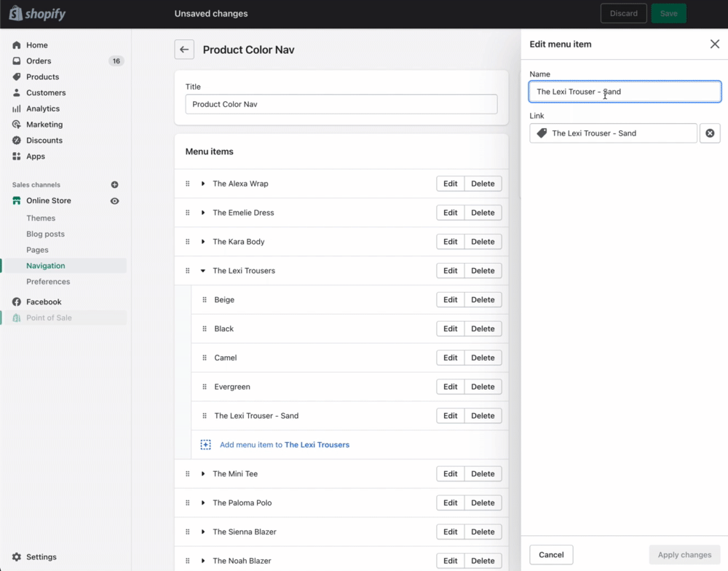Screen dimensions: 728x571
Task: Expand The Mini Tee menu item
Action: point(203,474)
